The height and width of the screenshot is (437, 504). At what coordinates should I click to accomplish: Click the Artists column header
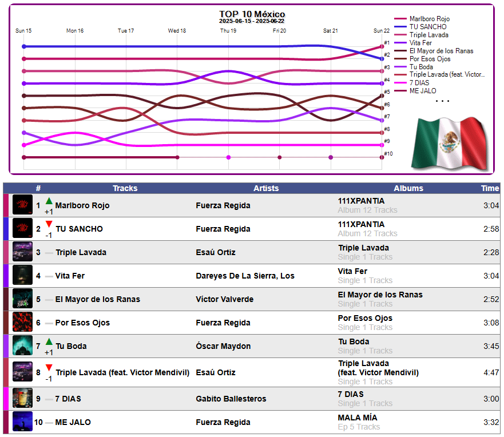coord(266,188)
